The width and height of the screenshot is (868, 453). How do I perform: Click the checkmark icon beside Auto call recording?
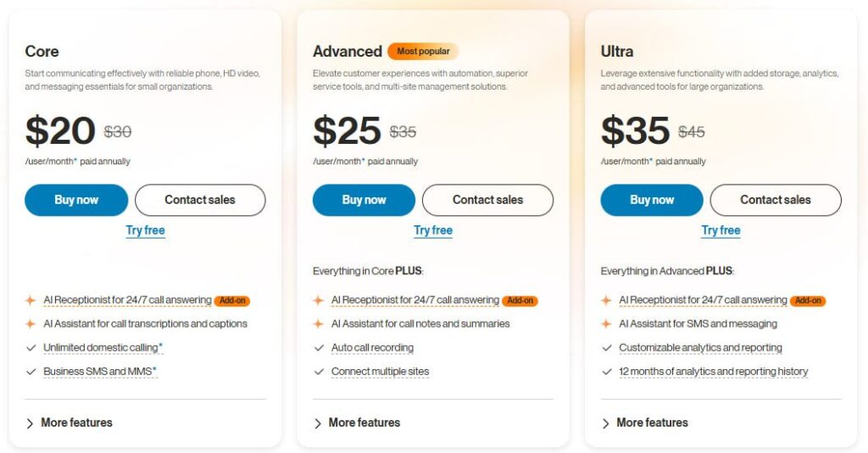point(319,348)
